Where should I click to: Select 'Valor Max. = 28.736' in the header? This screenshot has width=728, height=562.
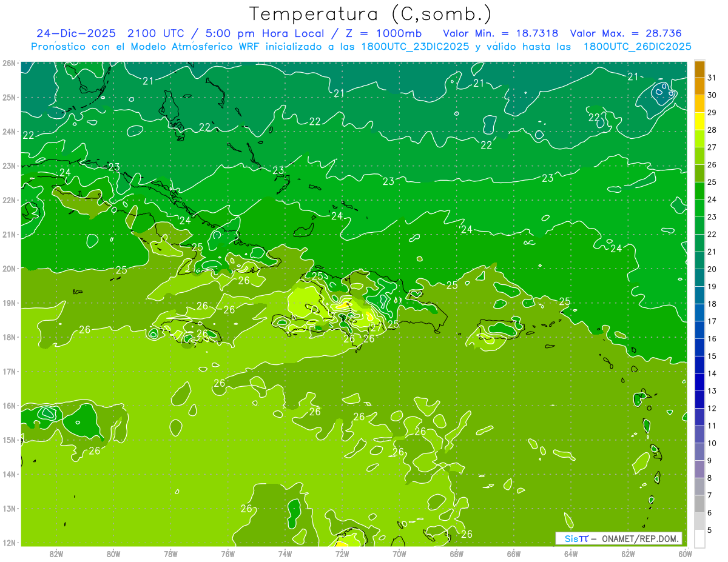click(626, 33)
